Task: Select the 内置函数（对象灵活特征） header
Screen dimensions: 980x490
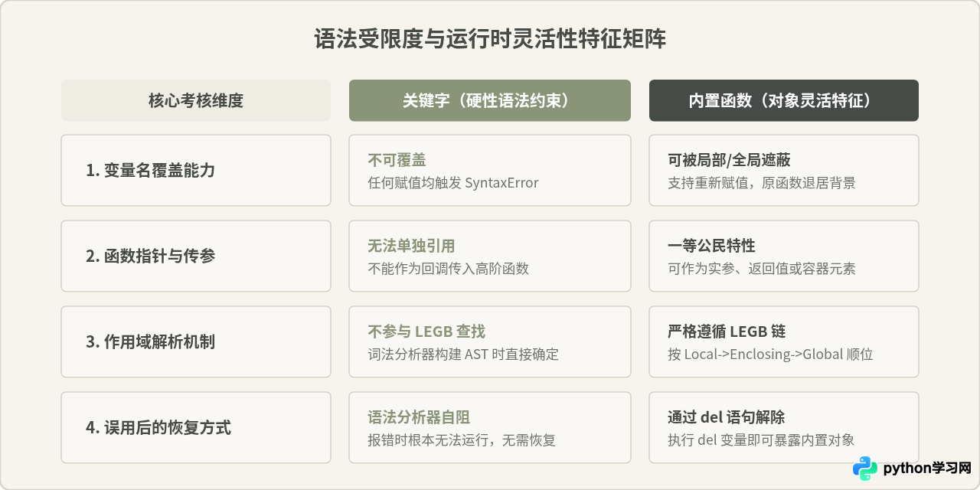Action: (784, 100)
